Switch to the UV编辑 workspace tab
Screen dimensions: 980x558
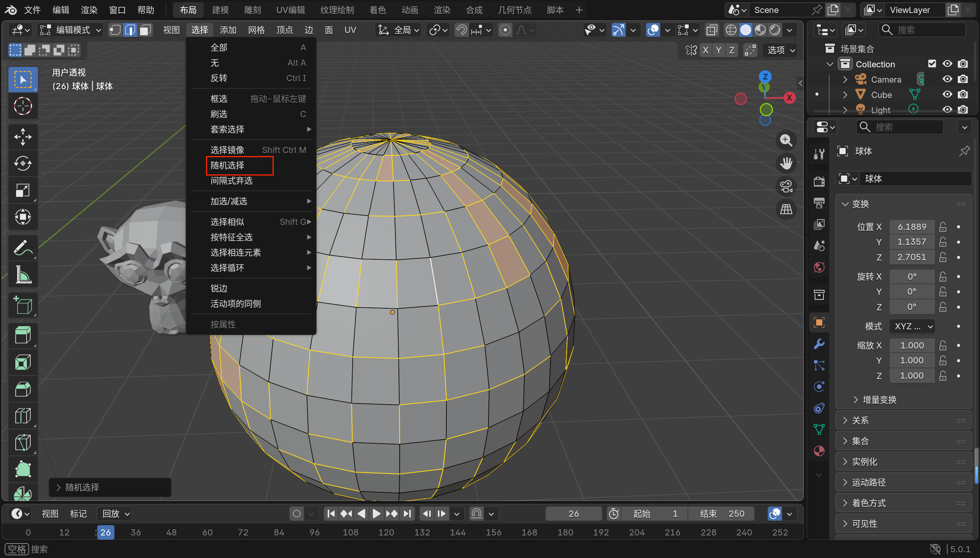point(290,10)
